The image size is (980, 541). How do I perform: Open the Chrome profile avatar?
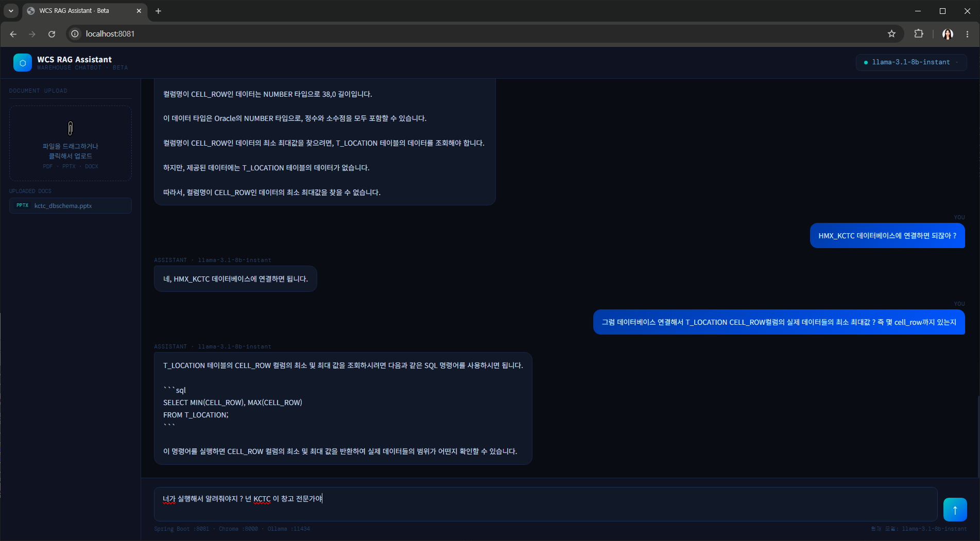pyautogui.click(x=948, y=34)
